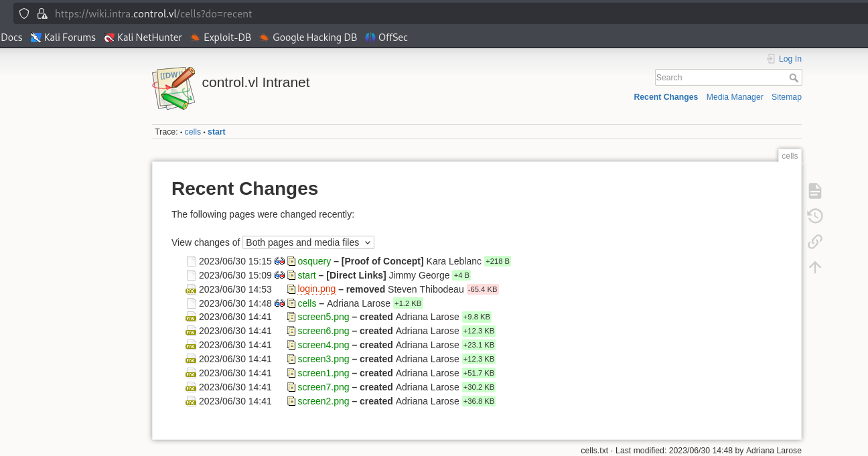Open old revisions icon for start entry
The image size is (868, 456).
pyautogui.click(x=291, y=275)
